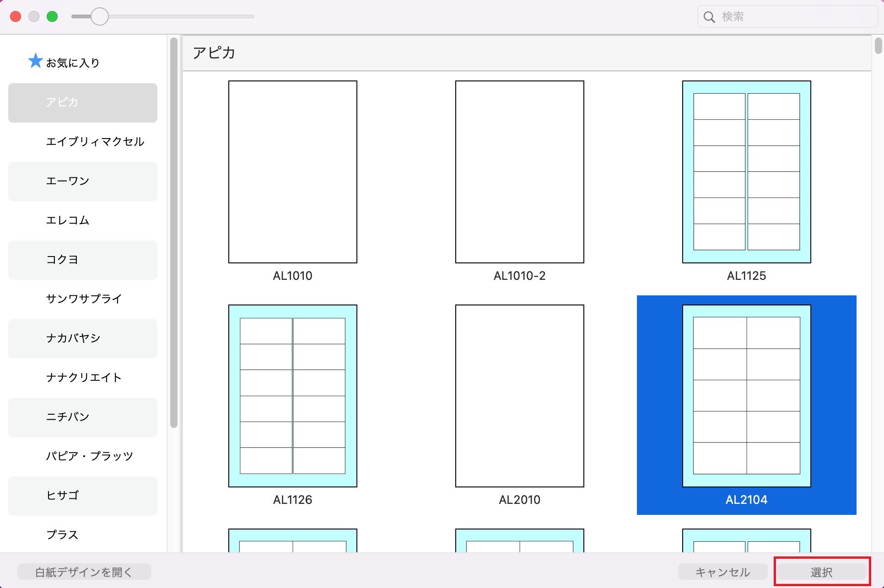This screenshot has height=588, width=884.
Task: Click the template list scrollbar
Action: click(x=878, y=46)
